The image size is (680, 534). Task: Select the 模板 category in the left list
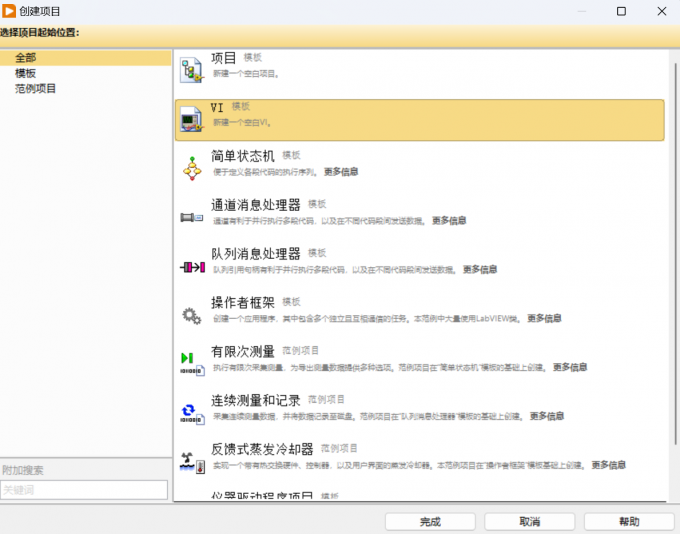[x=26, y=73]
